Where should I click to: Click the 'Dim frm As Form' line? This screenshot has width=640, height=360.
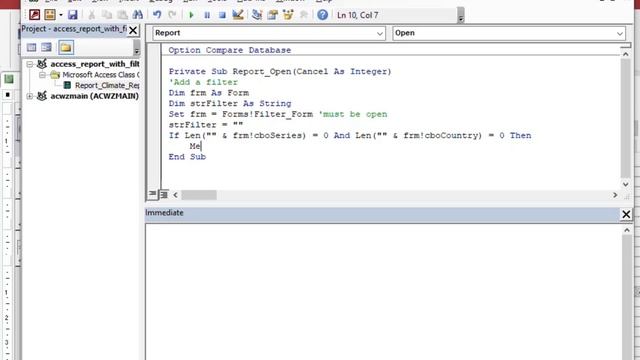(209, 93)
